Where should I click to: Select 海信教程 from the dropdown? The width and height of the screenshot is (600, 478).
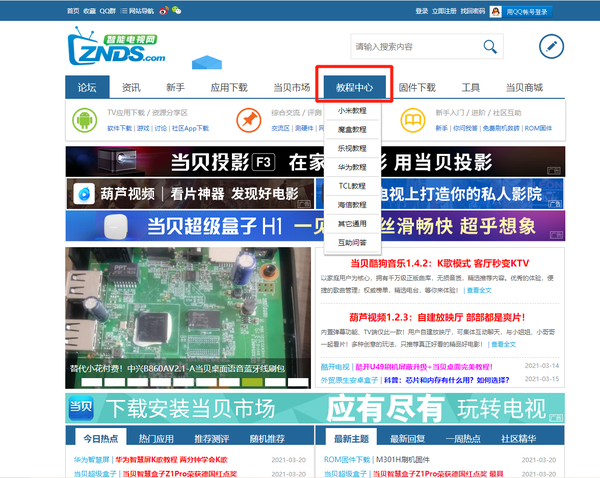click(352, 205)
